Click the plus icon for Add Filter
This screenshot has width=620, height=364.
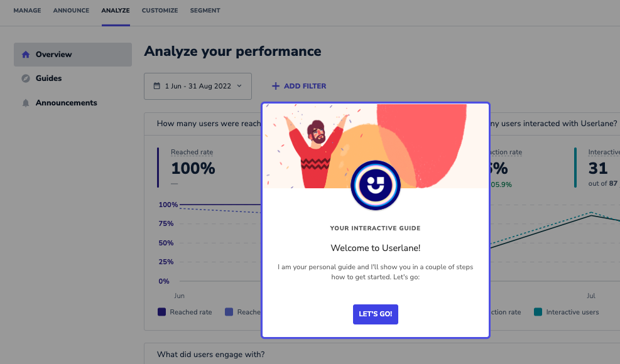276,86
